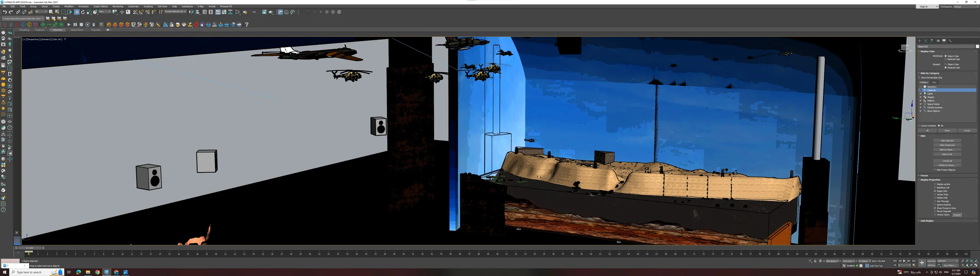This screenshot has width=980, height=276.
Task: Click the Select by Name icon
Action: pyautogui.click(x=57, y=12)
